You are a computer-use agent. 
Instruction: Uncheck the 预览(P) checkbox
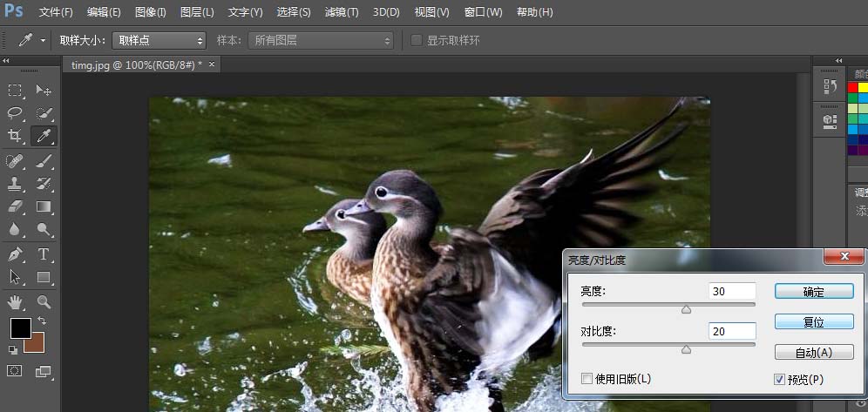(779, 380)
